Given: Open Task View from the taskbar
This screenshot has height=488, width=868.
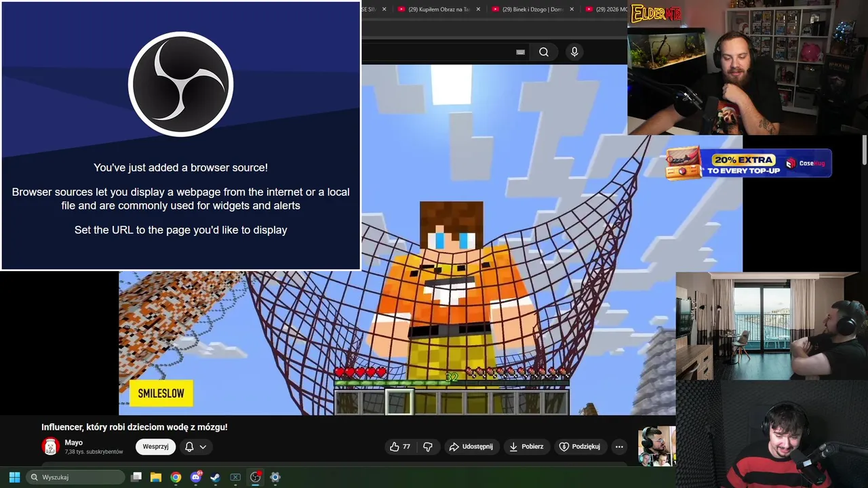Looking at the screenshot, I should coord(136,477).
